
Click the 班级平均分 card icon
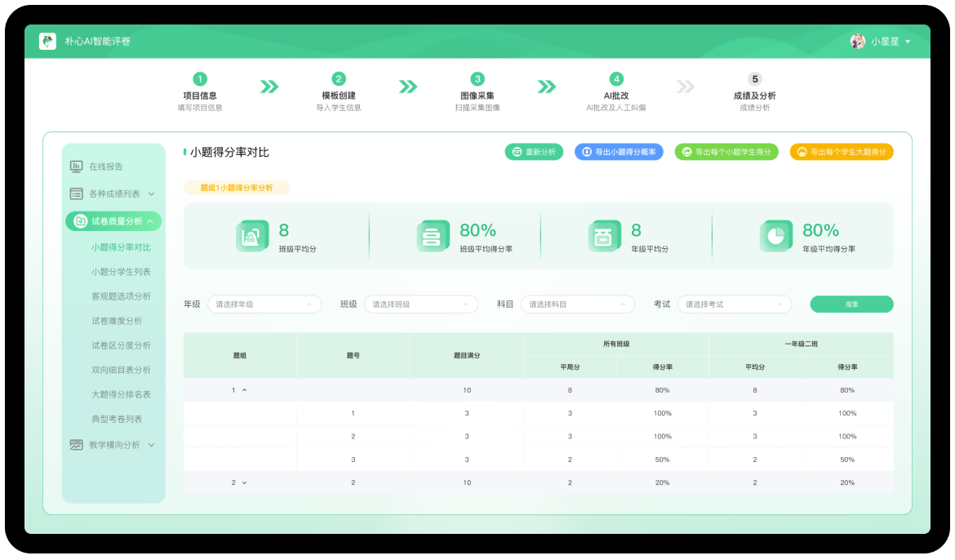[x=252, y=236]
